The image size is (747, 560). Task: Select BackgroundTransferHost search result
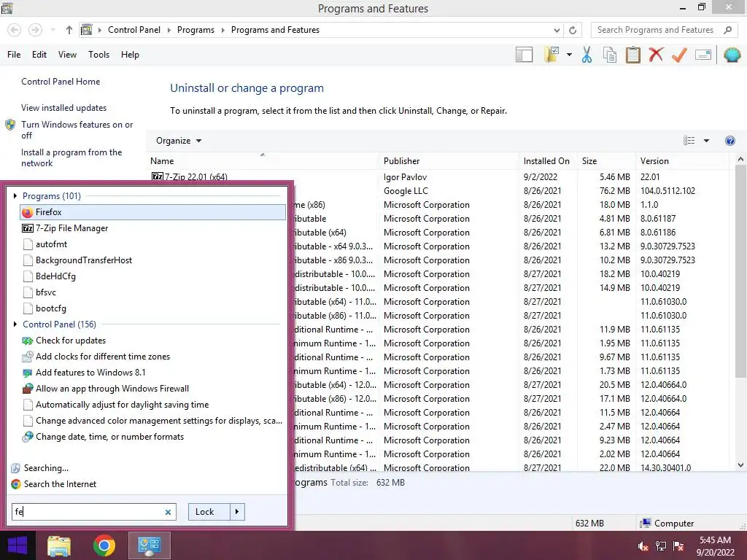pyautogui.click(x=152, y=260)
